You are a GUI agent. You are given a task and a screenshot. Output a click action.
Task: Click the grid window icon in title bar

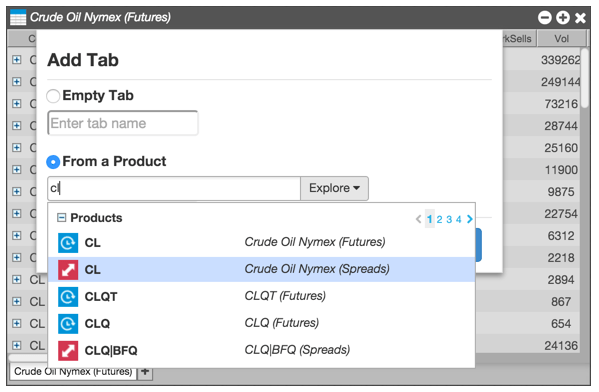coord(18,18)
